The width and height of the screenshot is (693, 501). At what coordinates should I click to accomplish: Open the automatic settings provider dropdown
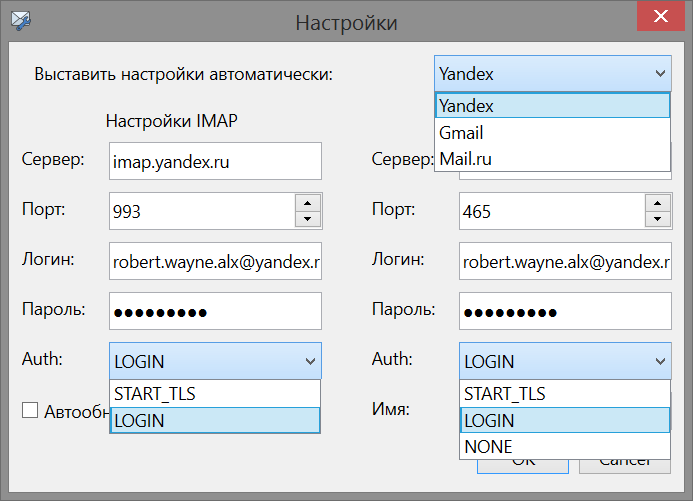click(552, 73)
